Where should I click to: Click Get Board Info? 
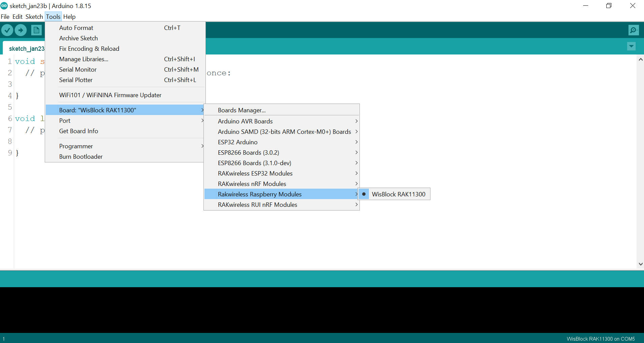[x=125, y=131]
